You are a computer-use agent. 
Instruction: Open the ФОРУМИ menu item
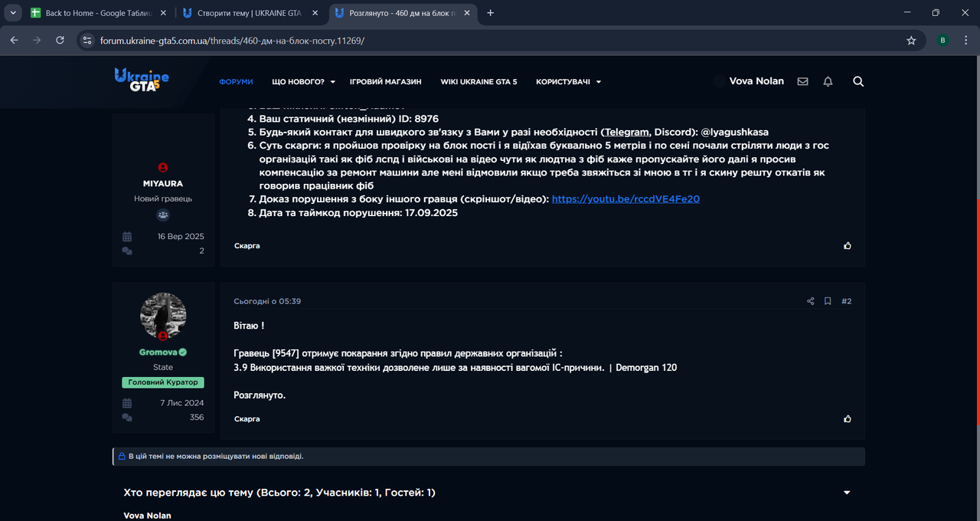click(236, 82)
